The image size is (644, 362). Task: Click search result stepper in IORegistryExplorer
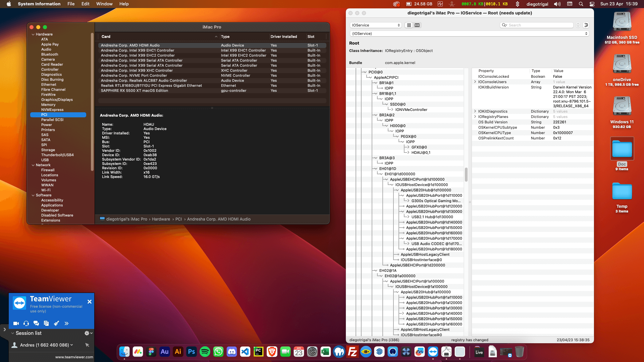(578, 25)
